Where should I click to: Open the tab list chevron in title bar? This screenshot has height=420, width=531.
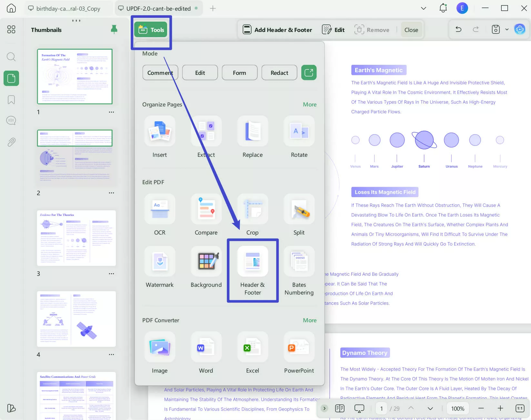click(424, 8)
